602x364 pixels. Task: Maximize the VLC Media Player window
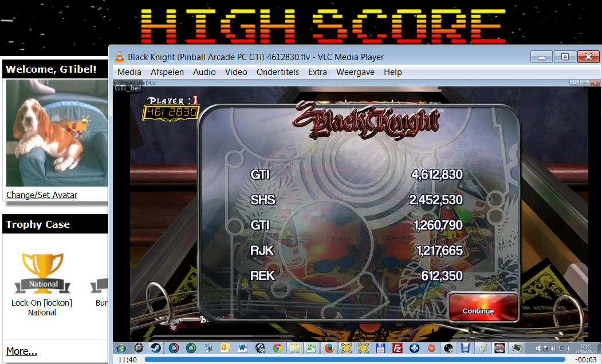tap(565, 57)
